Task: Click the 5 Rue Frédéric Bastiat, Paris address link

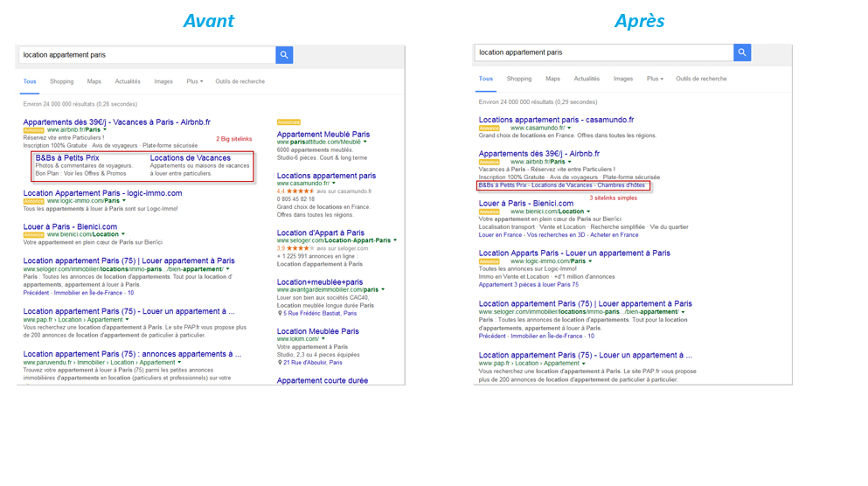Action: click(320, 313)
